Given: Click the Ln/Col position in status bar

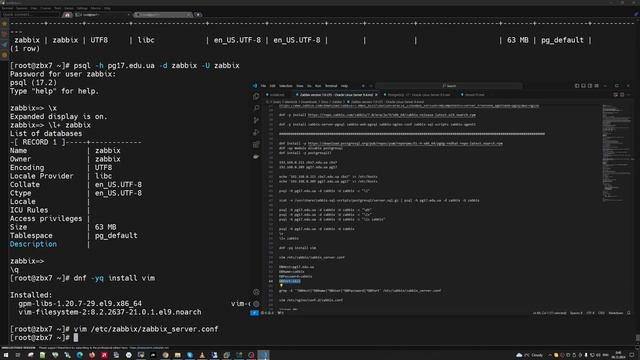Looking at the screenshot, I should click(x=549, y=313).
